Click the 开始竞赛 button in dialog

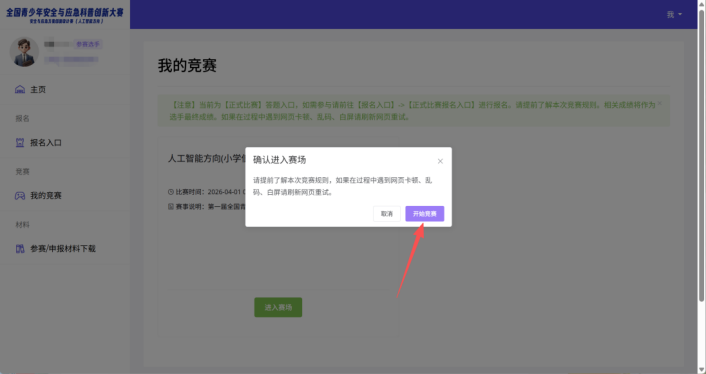tap(425, 214)
